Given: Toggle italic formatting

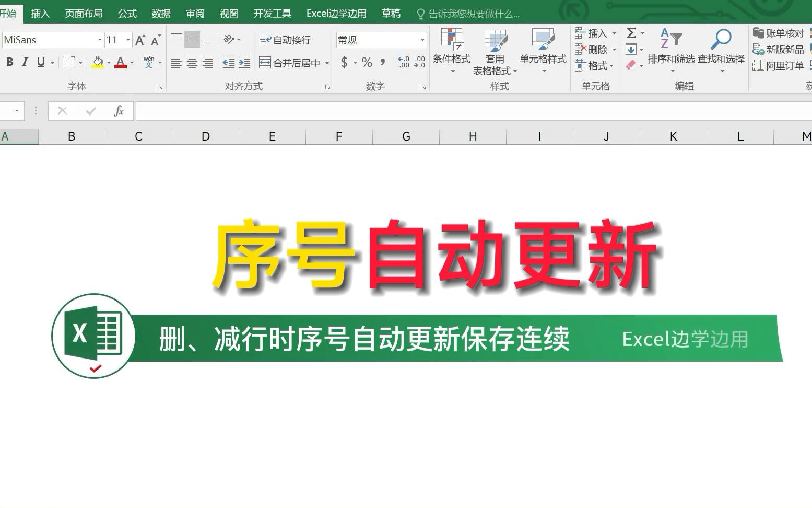Looking at the screenshot, I should [x=25, y=62].
